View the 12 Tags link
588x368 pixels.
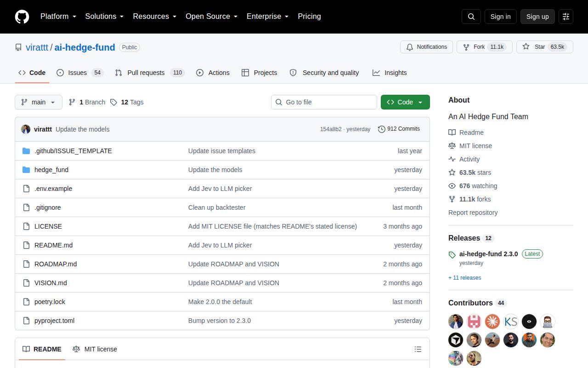tap(127, 102)
